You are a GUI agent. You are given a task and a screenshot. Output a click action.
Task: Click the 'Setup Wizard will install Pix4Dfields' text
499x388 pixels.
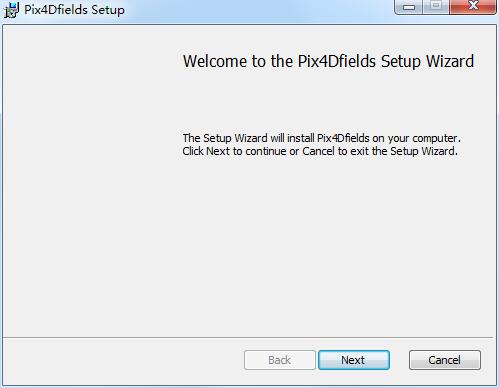pos(321,138)
